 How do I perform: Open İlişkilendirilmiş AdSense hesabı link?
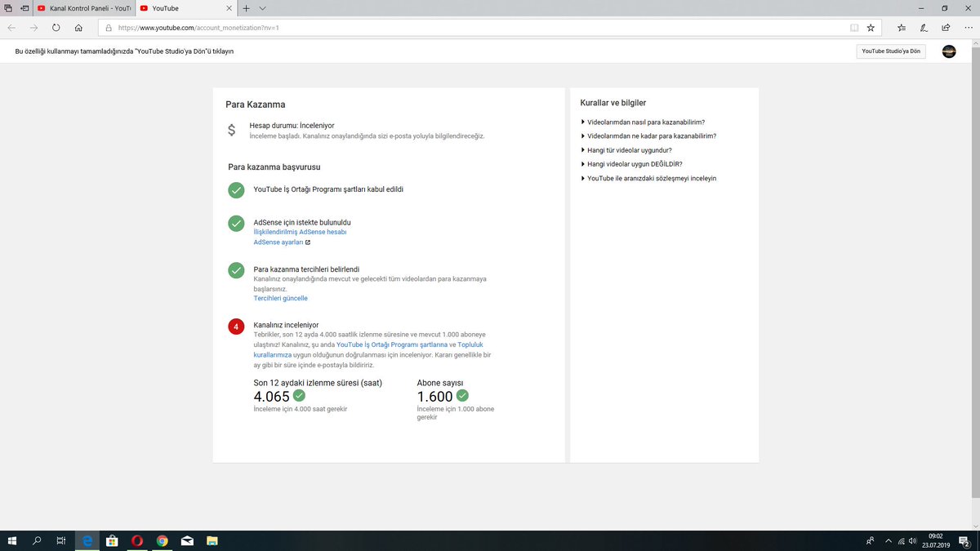[x=300, y=232]
